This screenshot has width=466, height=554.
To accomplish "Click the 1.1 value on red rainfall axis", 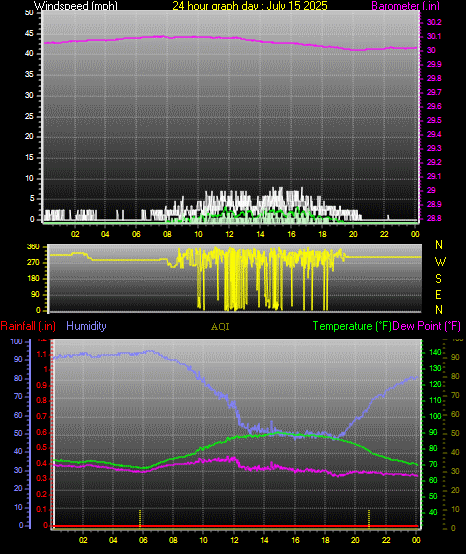I will coord(42,354).
